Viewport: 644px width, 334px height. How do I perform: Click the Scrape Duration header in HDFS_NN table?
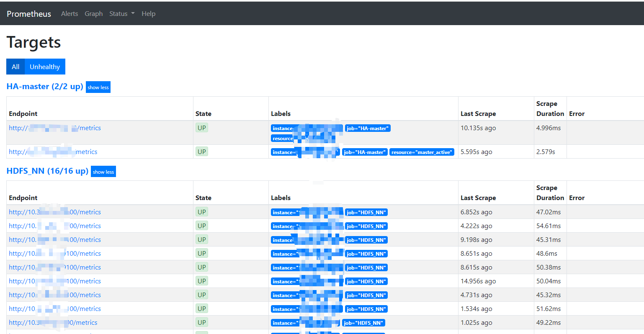coord(550,193)
